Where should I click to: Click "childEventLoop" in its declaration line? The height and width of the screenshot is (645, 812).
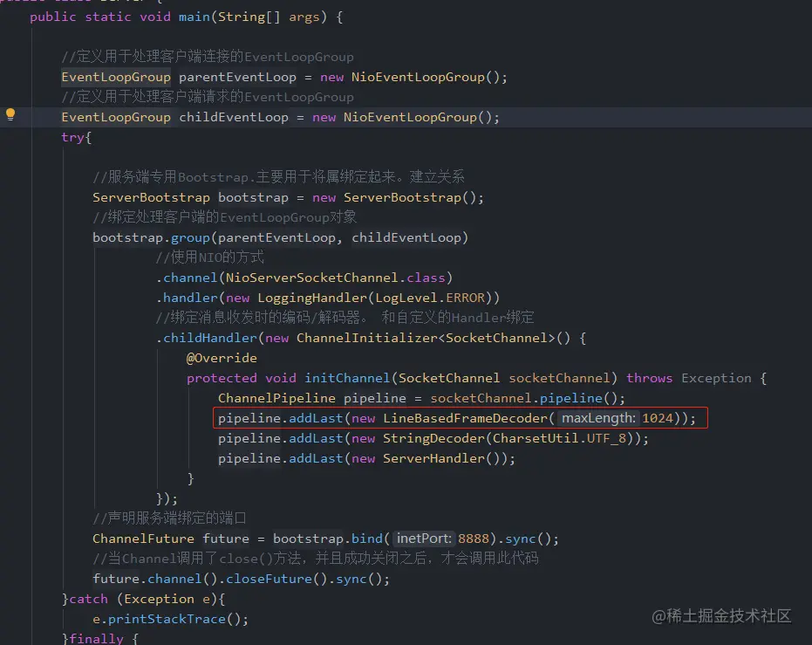tap(234, 118)
